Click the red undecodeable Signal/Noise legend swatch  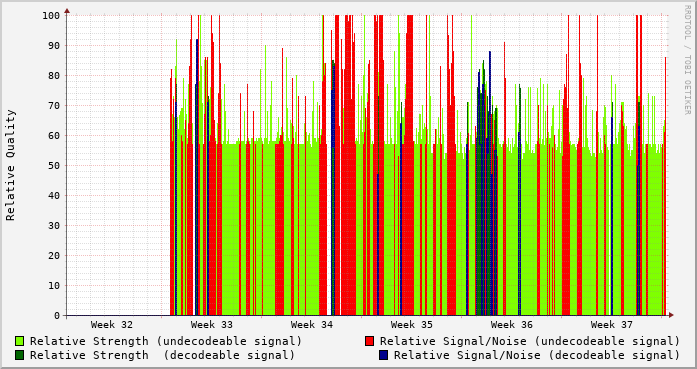[x=369, y=341]
